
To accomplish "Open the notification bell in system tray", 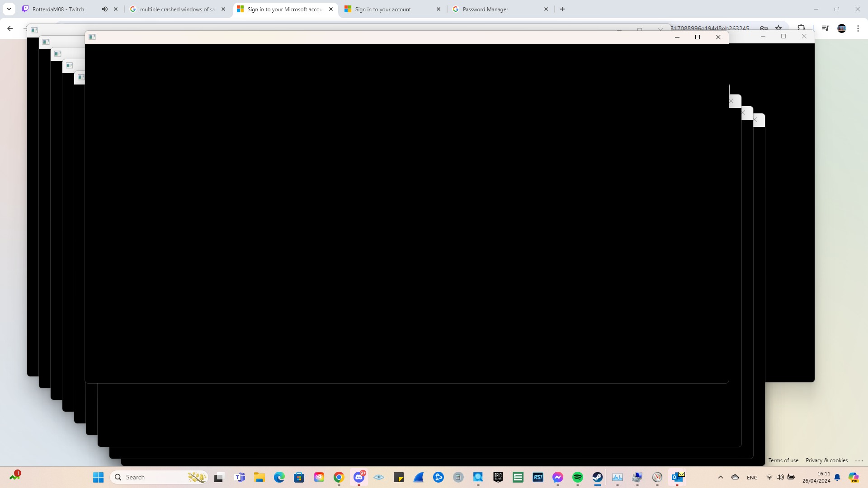I will [x=837, y=477].
